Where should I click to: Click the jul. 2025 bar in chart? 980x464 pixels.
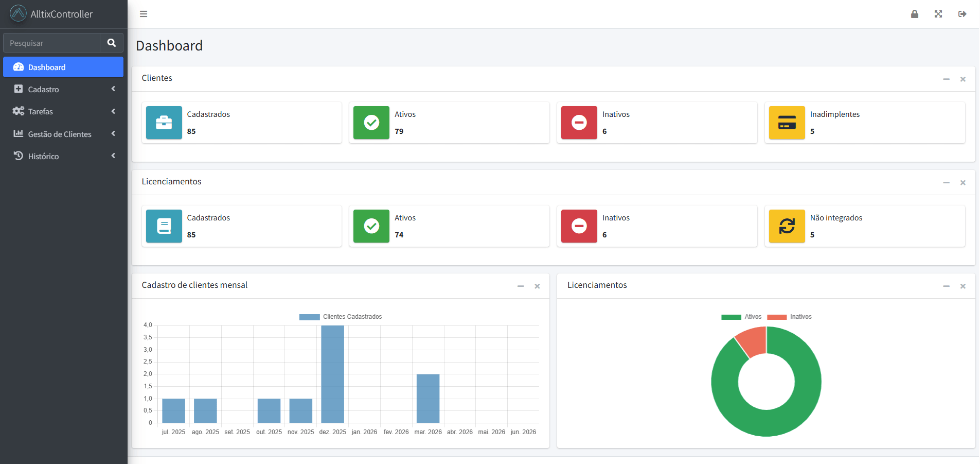[173, 410]
